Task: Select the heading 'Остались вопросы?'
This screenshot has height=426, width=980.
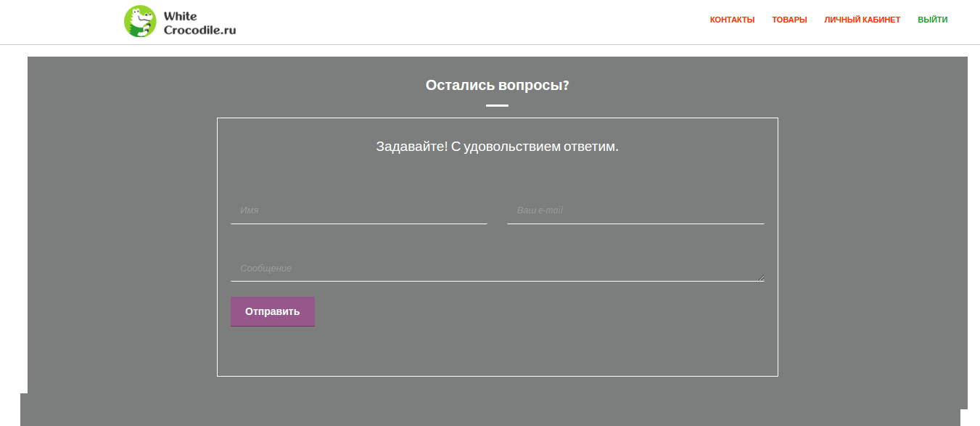Action: tap(498, 85)
